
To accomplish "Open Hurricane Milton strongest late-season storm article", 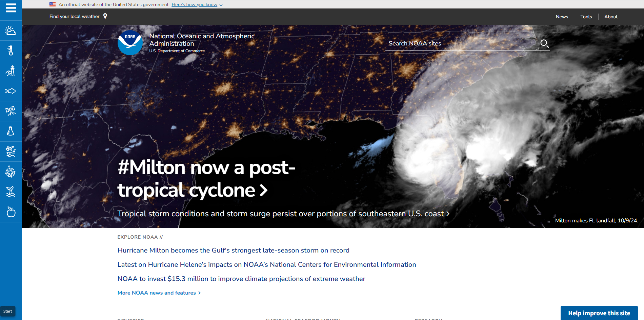I will pyautogui.click(x=233, y=250).
